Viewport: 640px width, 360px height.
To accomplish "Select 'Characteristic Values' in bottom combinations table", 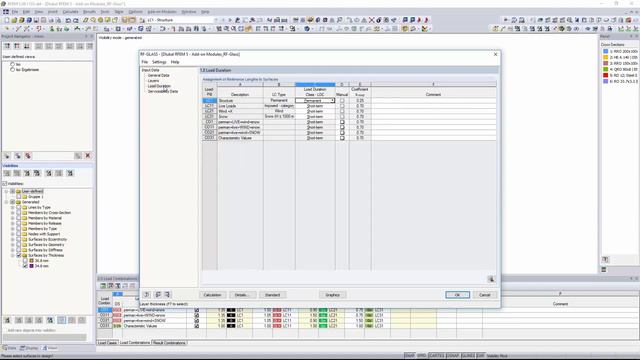I will coord(140,326).
